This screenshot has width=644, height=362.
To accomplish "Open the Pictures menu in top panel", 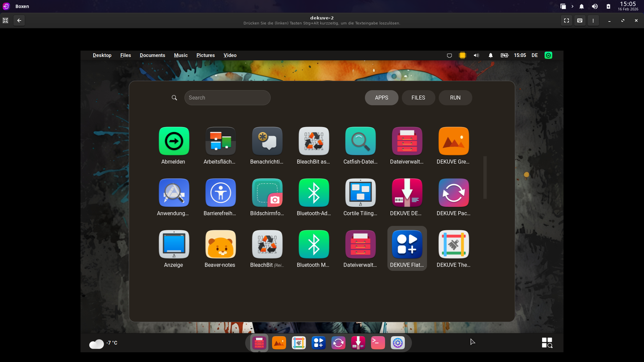I will coord(205,55).
